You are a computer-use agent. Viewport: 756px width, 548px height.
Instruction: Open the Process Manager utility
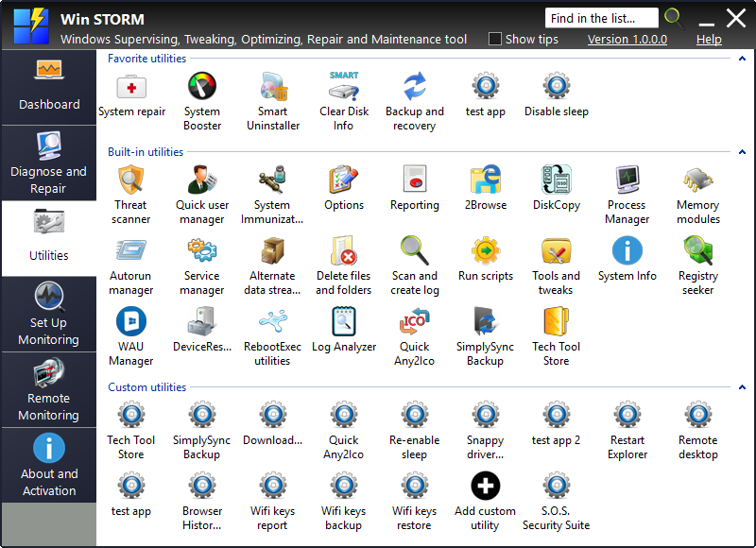627,180
